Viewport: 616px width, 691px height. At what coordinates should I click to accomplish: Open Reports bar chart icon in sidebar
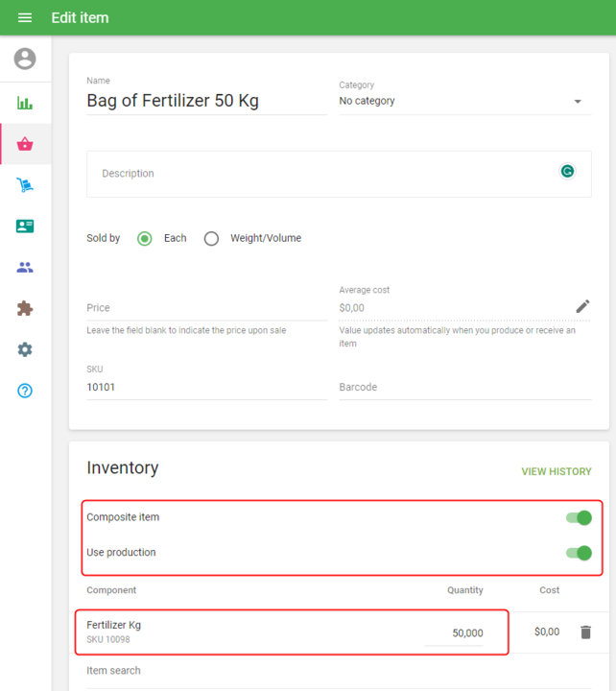click(x=25, y=103)
